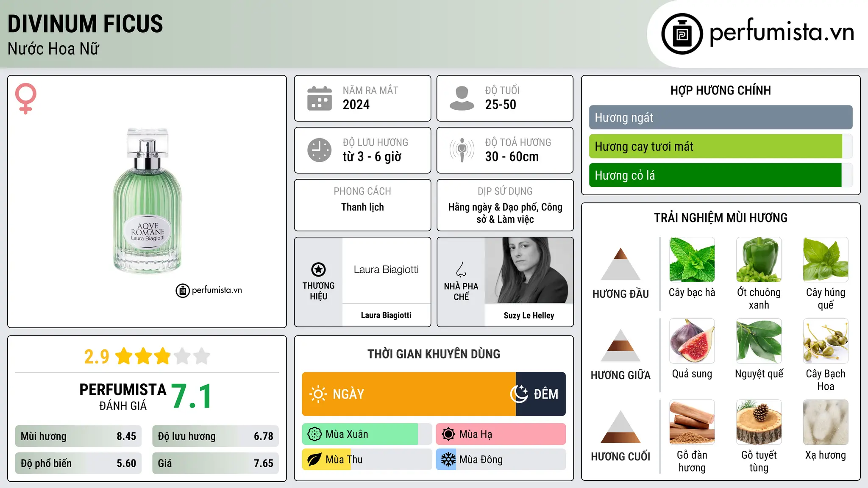Open the Suzy Le Helley perfumer link

click(x=529, y=315)
